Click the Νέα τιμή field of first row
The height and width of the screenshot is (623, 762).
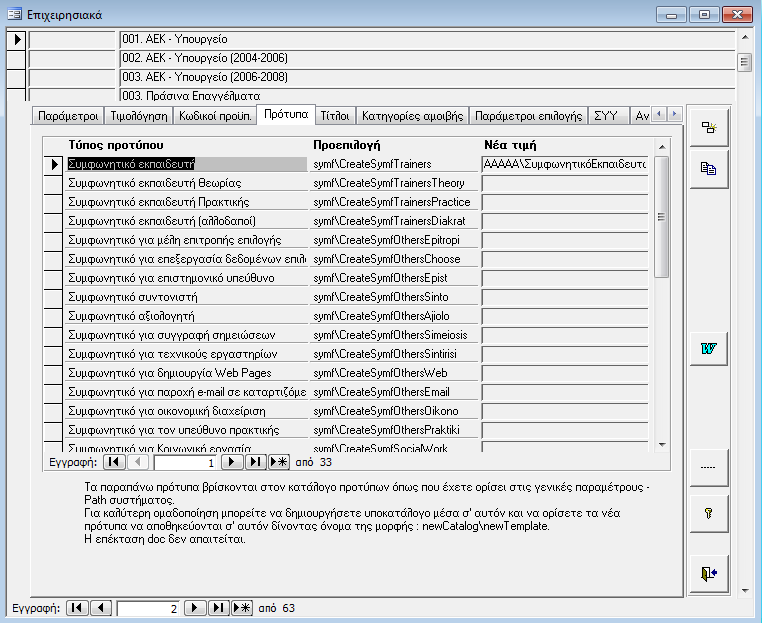(x=564, y=163)
